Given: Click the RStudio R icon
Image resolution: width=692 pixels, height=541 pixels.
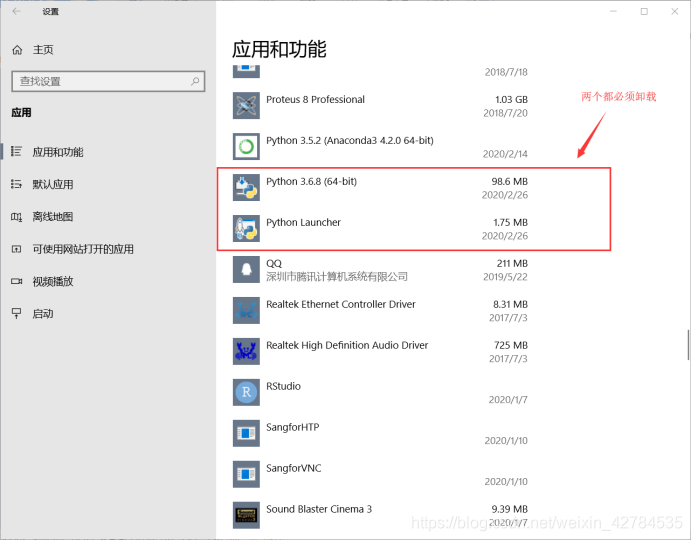Looking at the screenshot, I should [x=246, y=392].
